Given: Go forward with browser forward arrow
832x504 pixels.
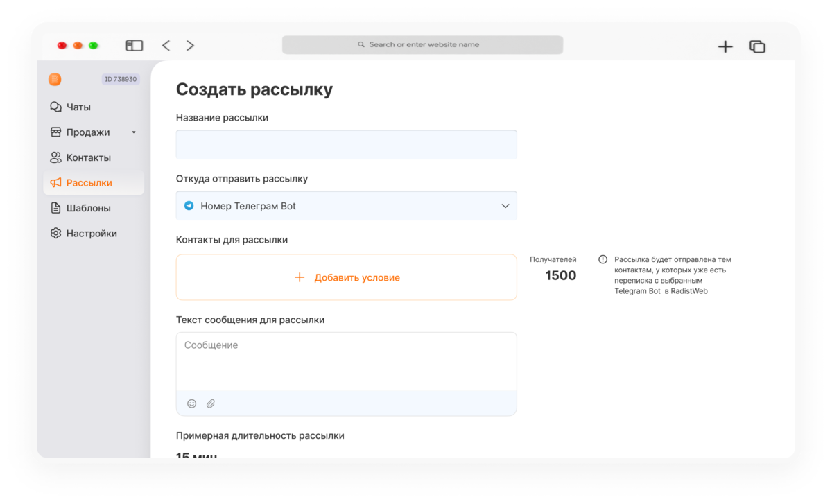Looking at the screenshot, I should tap(190, 46).
